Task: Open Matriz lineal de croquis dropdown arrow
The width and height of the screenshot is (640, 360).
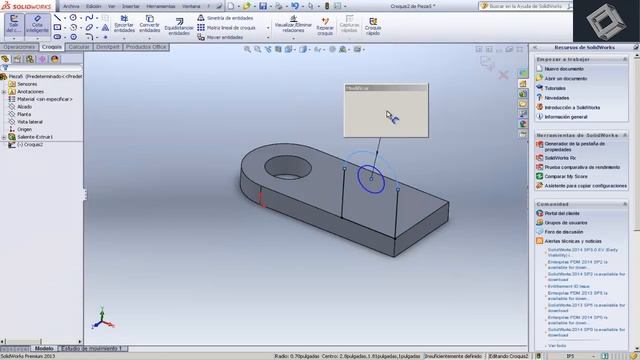Action: coord(268,28)
